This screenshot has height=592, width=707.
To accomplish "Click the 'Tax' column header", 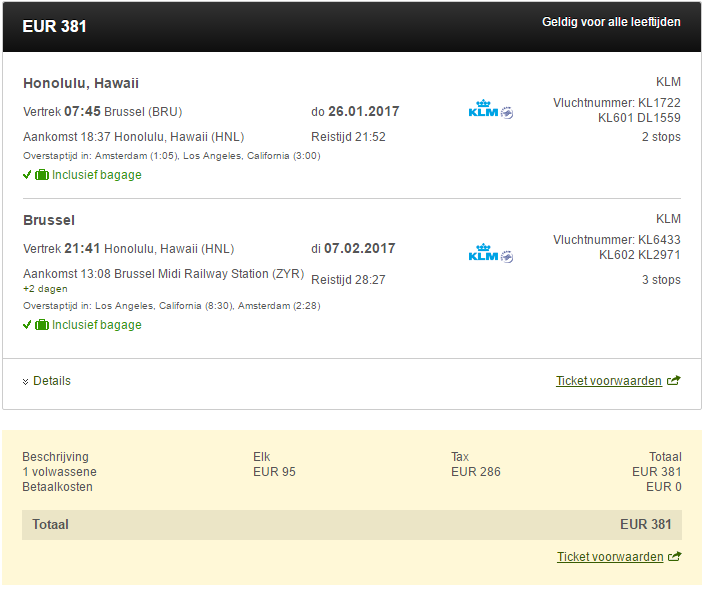I will coord(460,457).
